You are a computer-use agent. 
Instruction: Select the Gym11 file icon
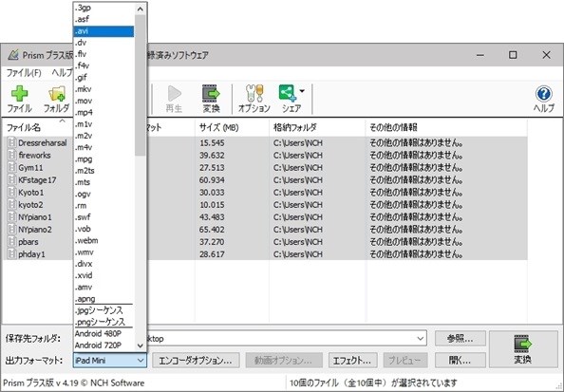click(12, 168)
